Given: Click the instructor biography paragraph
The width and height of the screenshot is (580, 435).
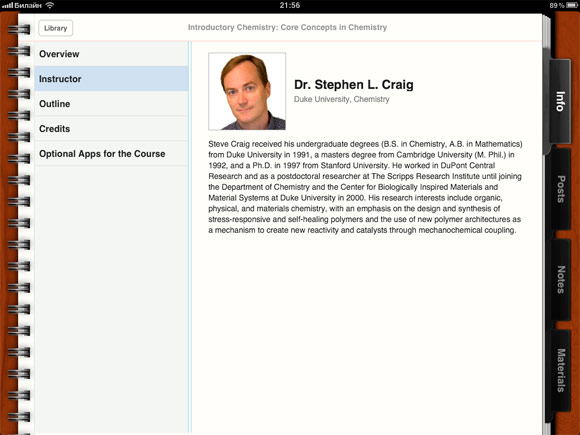Looking at the screenshot, I should (365, 187).
